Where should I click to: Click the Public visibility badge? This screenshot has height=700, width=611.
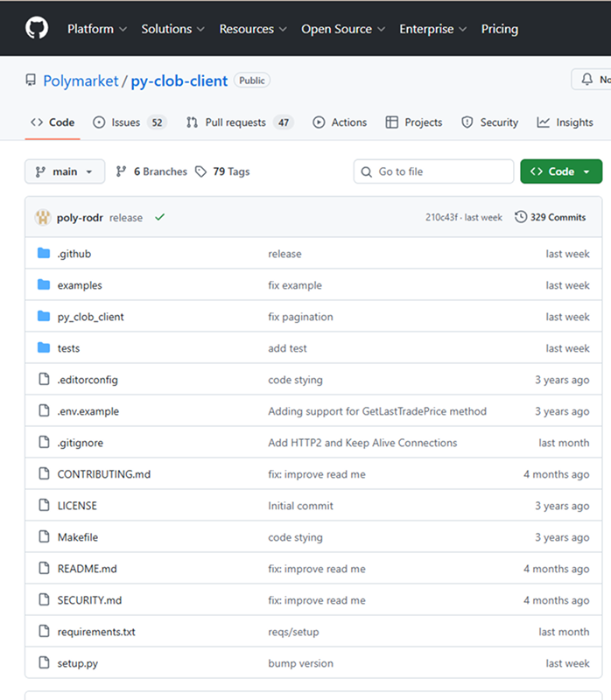[x=252, y=80]
